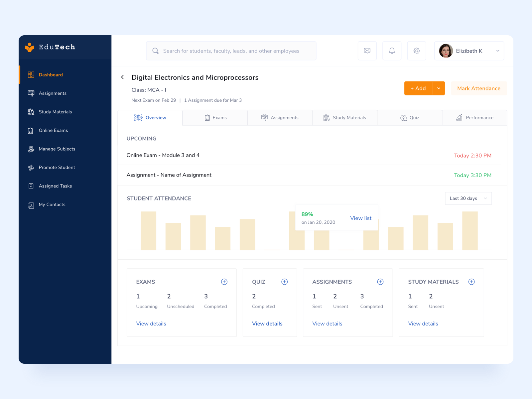The image size is (532, 399).
Task: Switch to the Performance tab
Action: pyautogui.click(x=475, y=117)
